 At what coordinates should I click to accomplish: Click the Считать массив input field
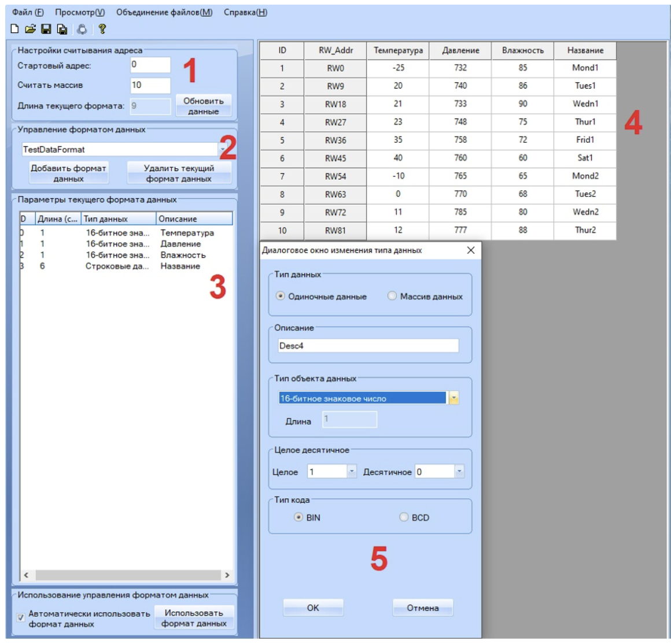pyautogui.click(x=150, y=85)
